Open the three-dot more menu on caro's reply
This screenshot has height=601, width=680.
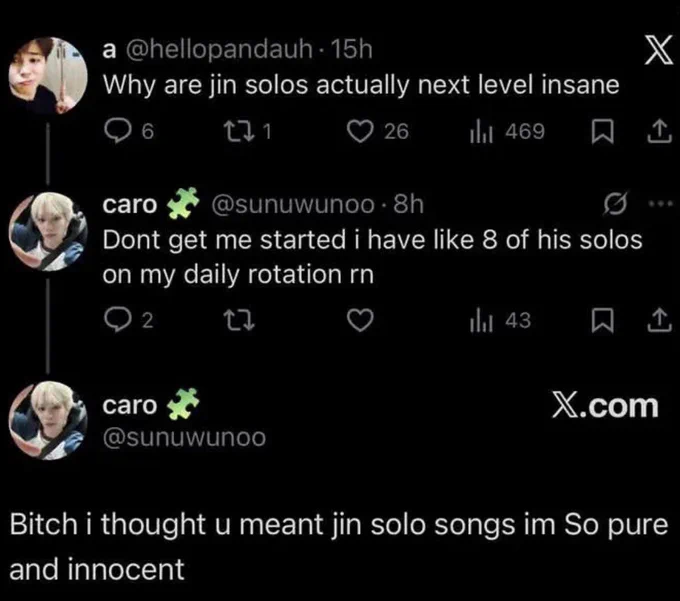click(x=660, y=203)
